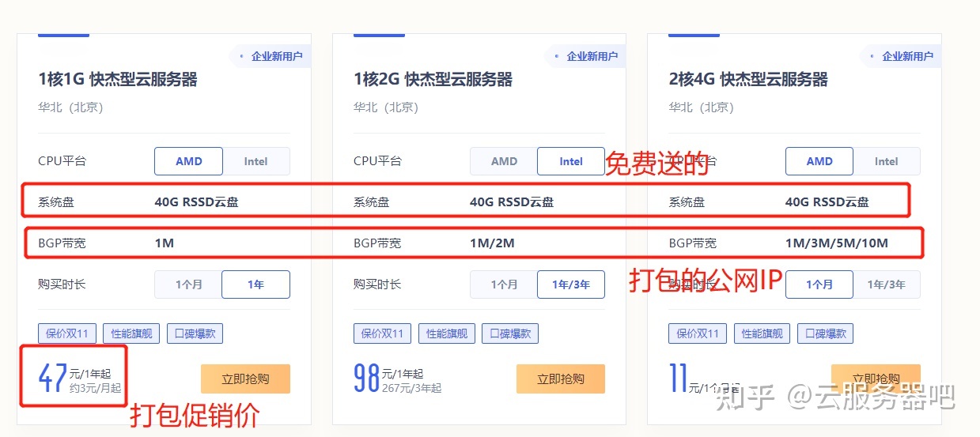980x437 pixels.
Task: Click 保价双11 tag on 1核1G card
Action: (x=67, y=333)
